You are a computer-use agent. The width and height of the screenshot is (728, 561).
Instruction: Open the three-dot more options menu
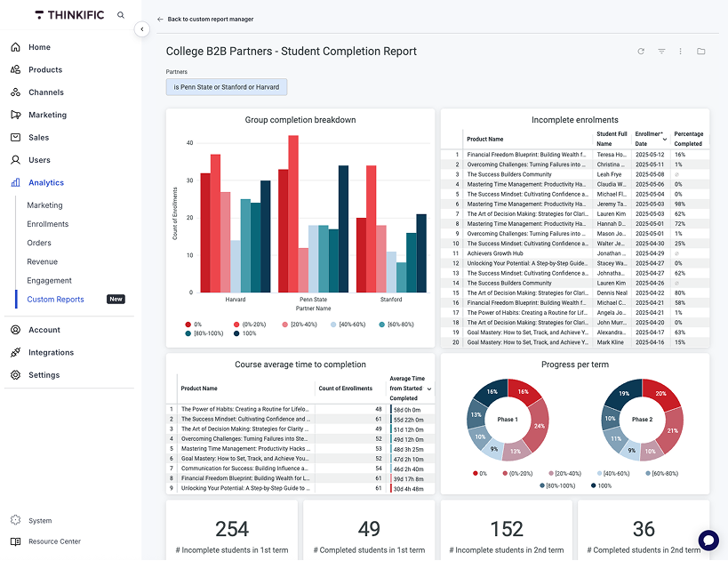tap(681, 51)
